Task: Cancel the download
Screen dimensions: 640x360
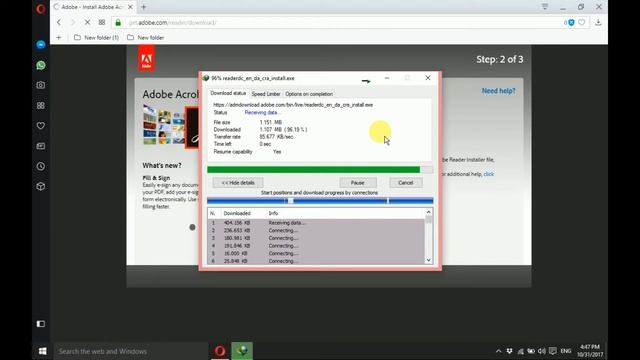Action: point(406,183)
